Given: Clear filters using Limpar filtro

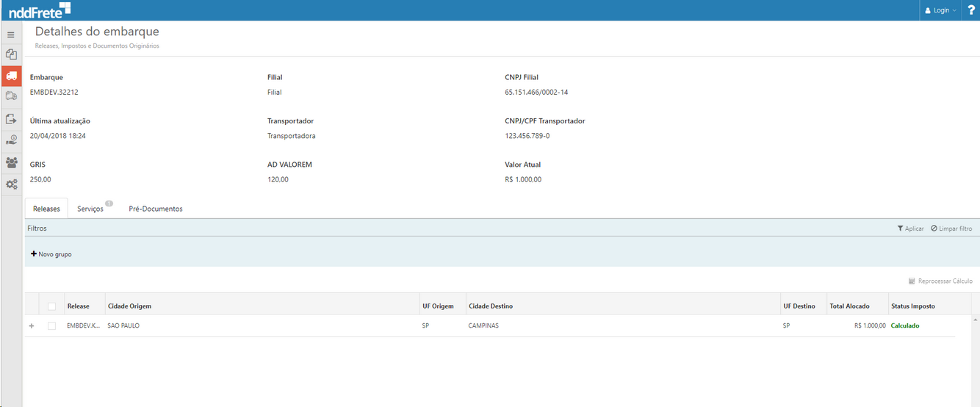Looking at the screenshot, I should (951, 228).
